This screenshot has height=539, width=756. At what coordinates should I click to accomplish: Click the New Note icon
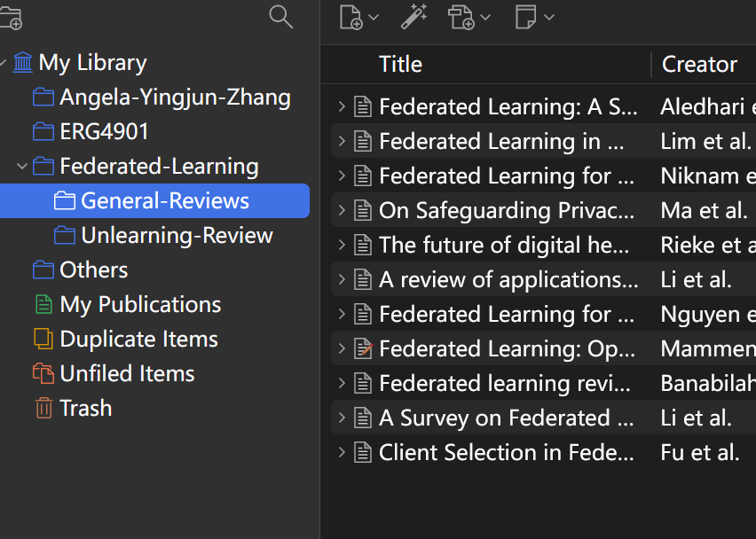click(x=525, y=17)
